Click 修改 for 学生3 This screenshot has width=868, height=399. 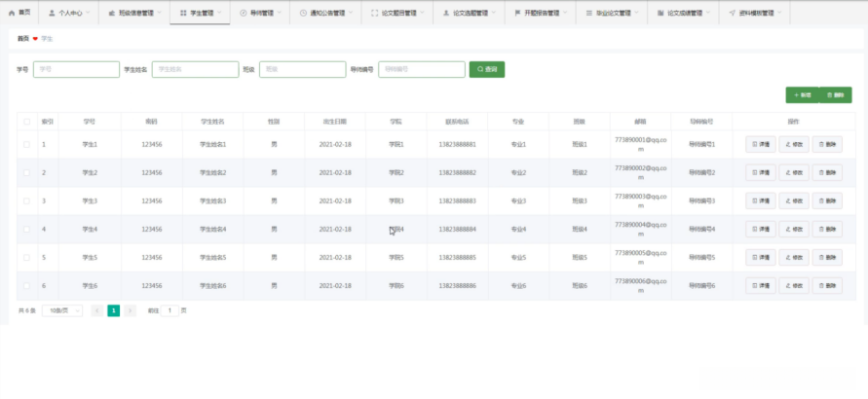tap(794, 201)
